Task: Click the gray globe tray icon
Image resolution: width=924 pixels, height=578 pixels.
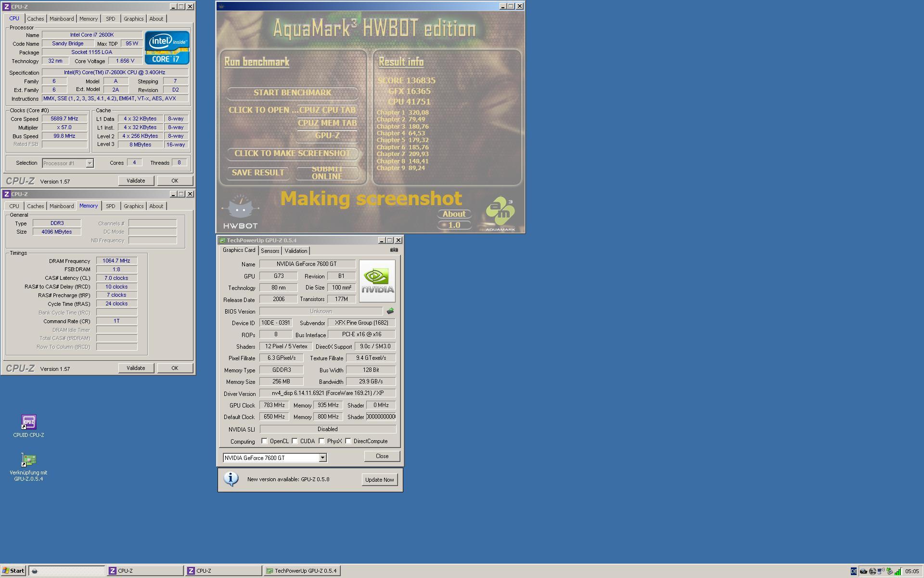Action: tap(872, 571)
